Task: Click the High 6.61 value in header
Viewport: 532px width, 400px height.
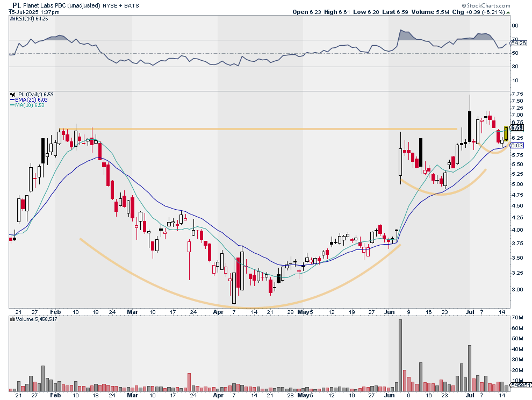Action: 337,12
